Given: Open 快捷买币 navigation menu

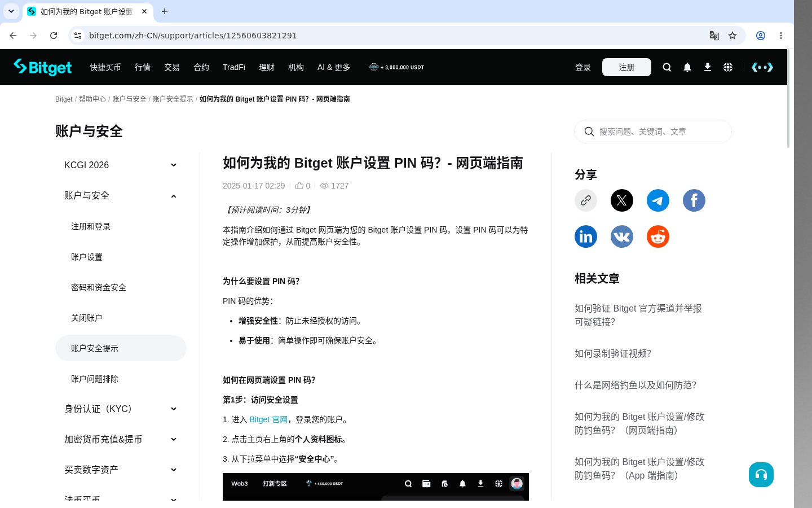Looking at the screenshot, I should (x=105, y=67).
